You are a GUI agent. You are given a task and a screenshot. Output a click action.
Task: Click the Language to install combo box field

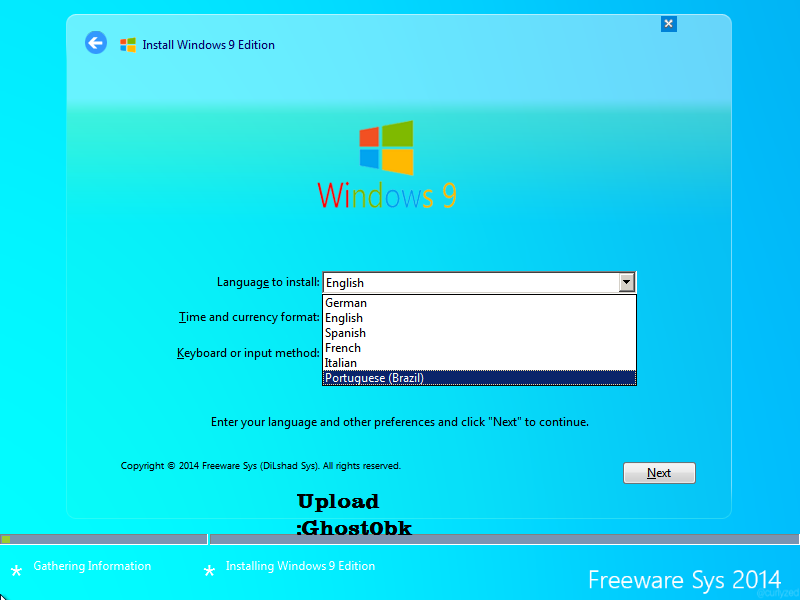[479, 282]
